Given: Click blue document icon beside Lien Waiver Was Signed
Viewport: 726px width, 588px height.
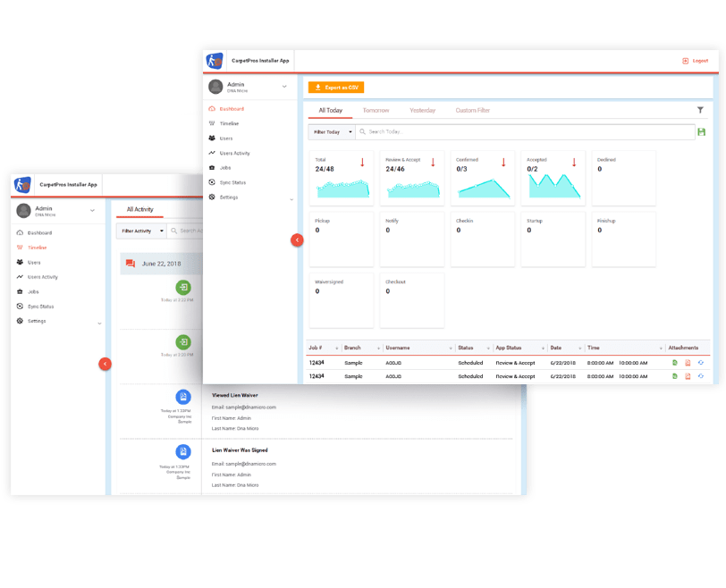Looking at the screenshot, I should click(x=183, y=451).
